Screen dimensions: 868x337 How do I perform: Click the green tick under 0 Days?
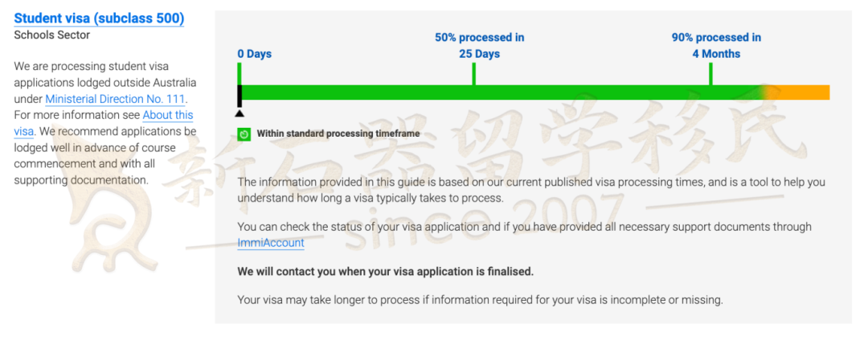pos(240,74)
